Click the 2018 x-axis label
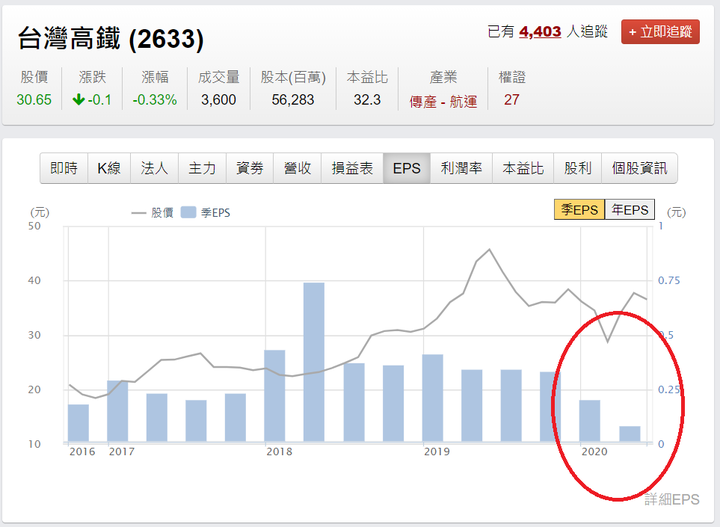The image size is (720, 527). tap(279, 452)
